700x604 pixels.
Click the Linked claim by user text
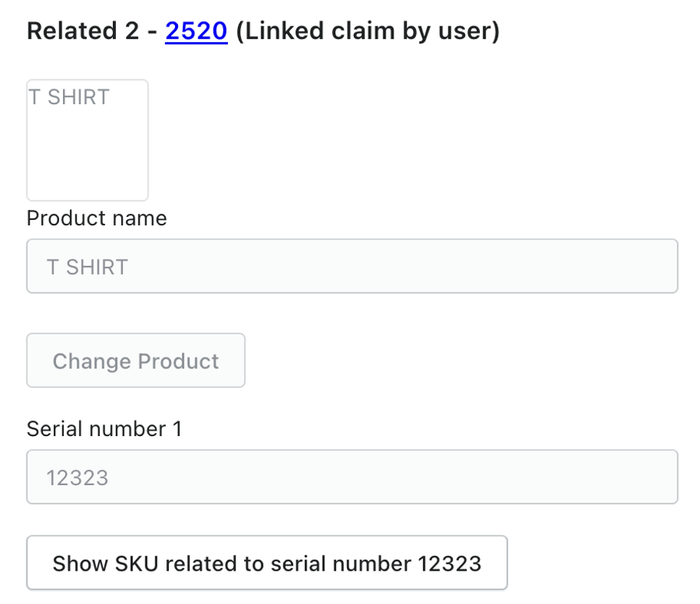(367, 31)
